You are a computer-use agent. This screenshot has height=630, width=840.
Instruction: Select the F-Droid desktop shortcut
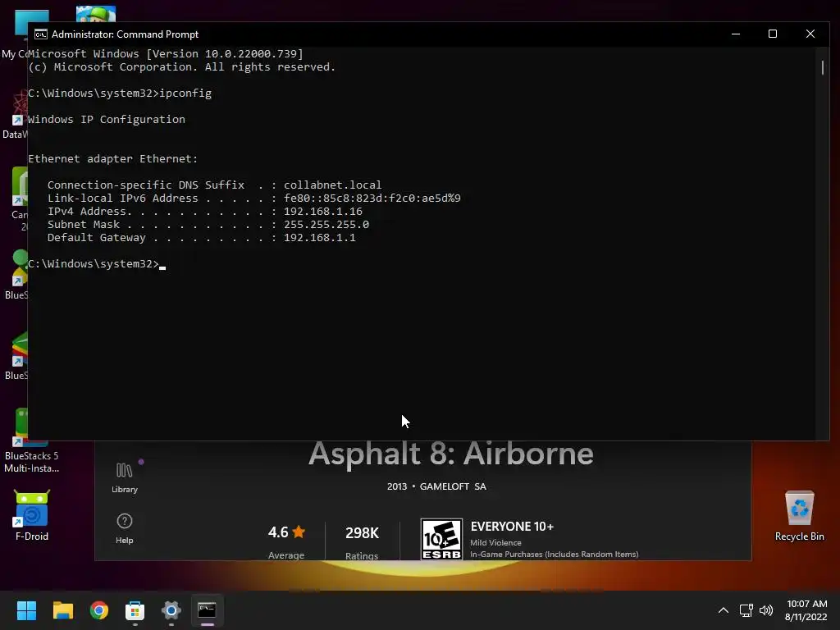pyautogui.click(x=32, y=515)
